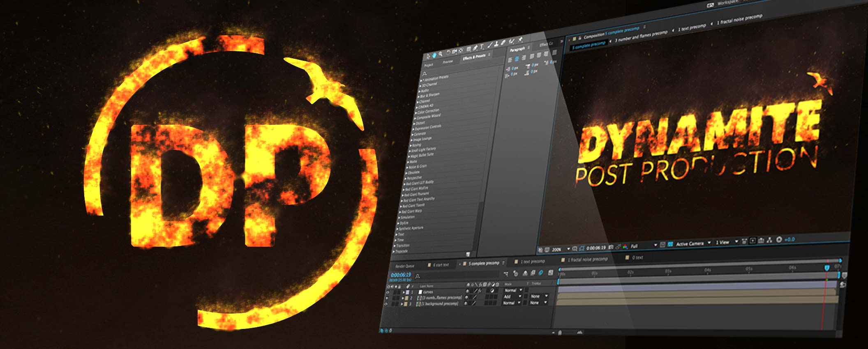
Task: Click the show channel RGB icon
Action: 625,246
